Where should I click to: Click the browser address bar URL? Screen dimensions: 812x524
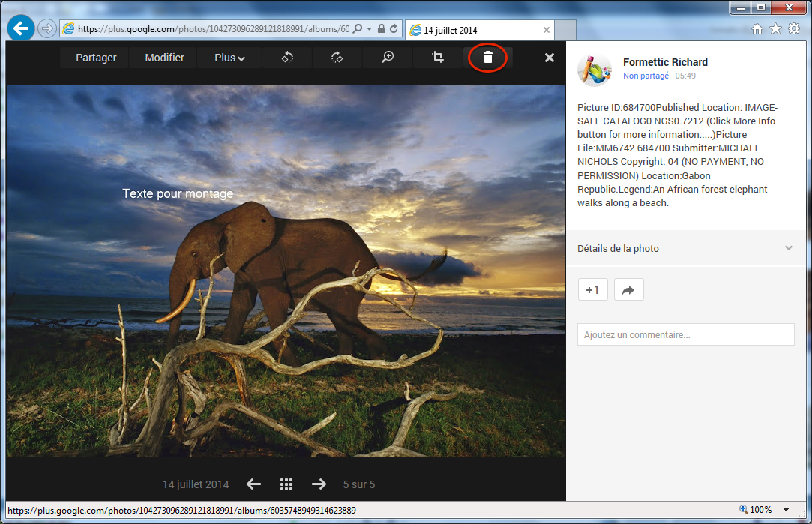pyautogui.click(x=213, y=29)
